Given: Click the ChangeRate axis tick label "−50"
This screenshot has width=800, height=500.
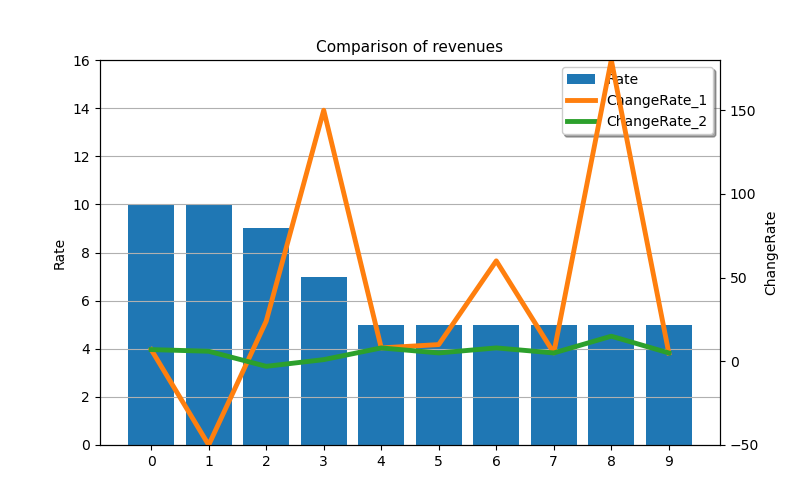Looking at the screenshot, I should tap(743, 445).
